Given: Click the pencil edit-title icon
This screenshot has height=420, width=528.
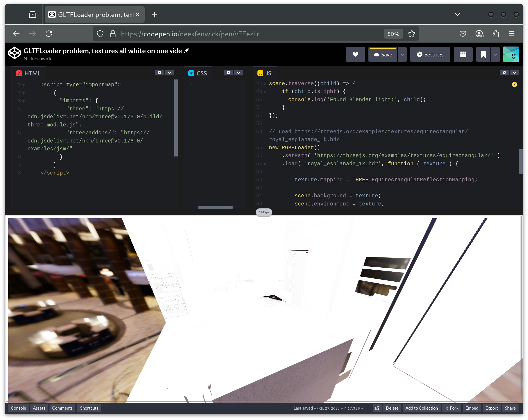Looking at the screenshot, I should pyautogui.click(x=187, y=50).
